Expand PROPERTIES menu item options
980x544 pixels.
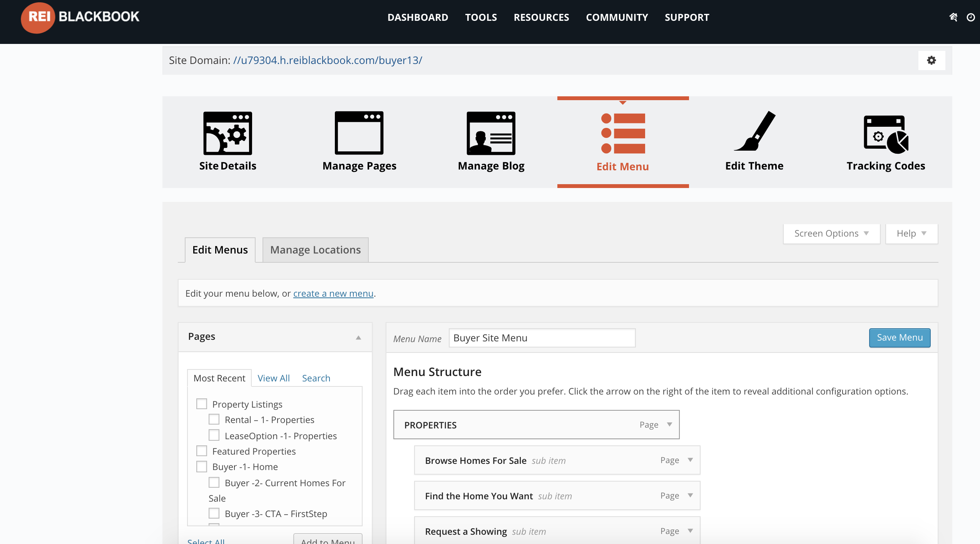(670, 425)
